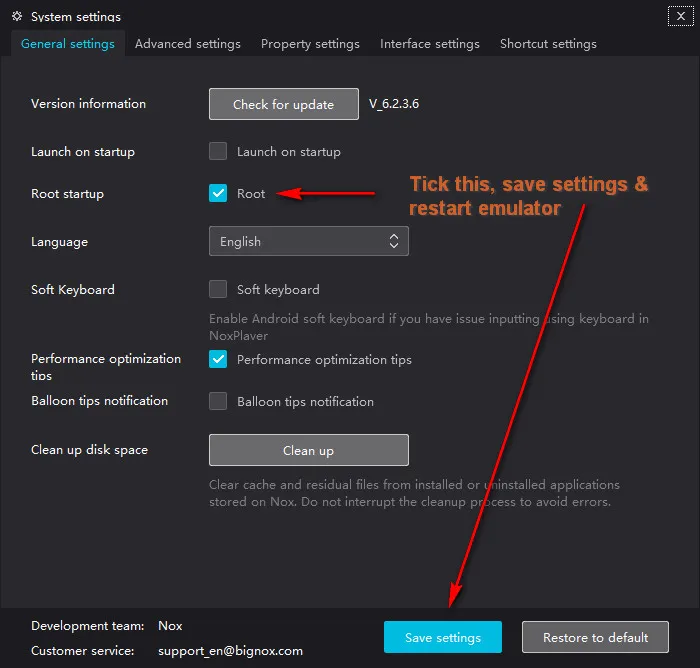Viewport: 700px width, 668px height.
Task: Click the Clean up button
Action: point(308,450)
